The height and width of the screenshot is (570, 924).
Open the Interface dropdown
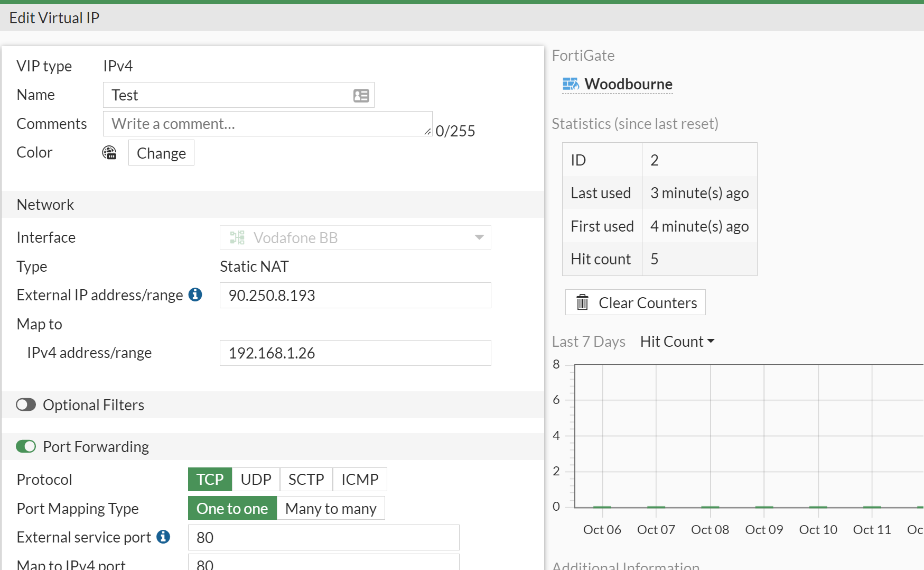(x=356, y=238)
